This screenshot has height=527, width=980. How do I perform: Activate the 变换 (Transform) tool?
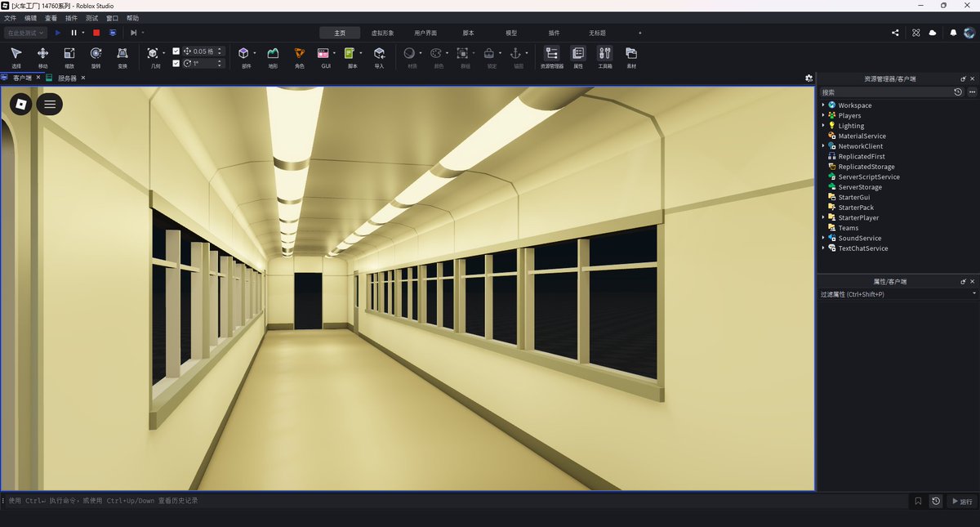[x=122, y=56]
